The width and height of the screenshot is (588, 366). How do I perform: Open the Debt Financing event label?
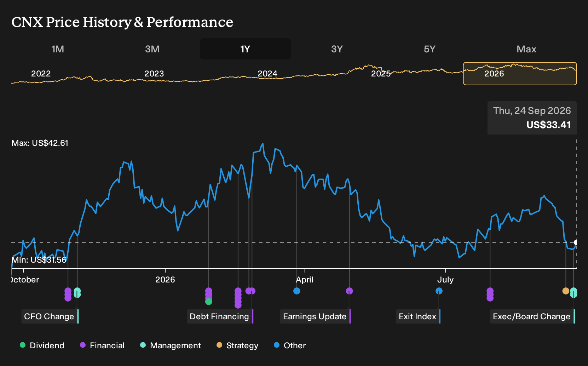220,316
